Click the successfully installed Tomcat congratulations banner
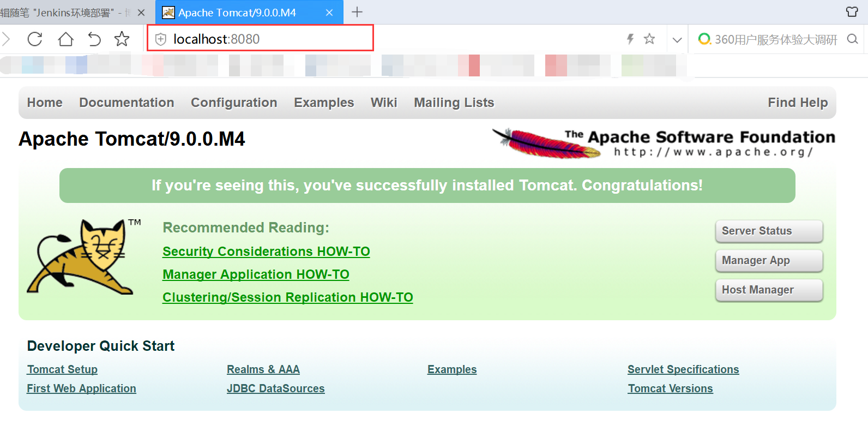Viewport: 868px width, 425px height. (427, 185)
